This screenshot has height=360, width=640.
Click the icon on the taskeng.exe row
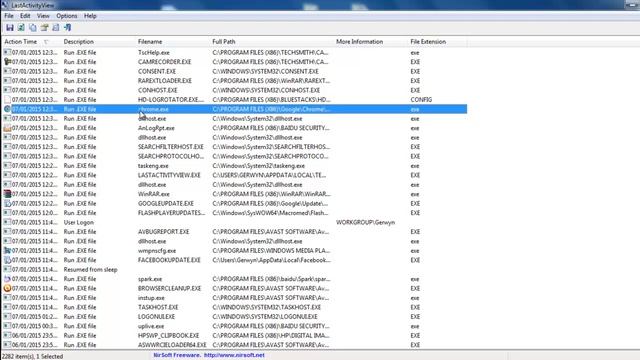tap(7, 166)
